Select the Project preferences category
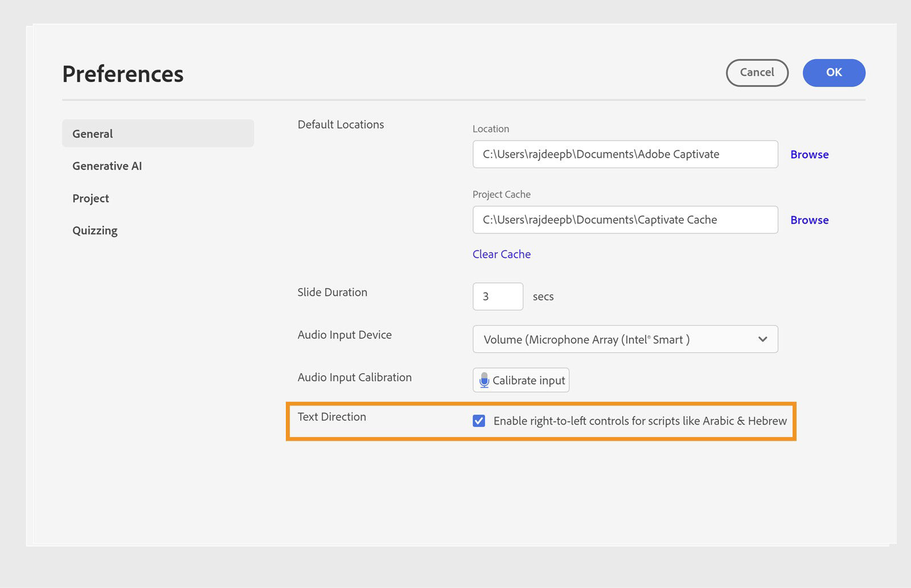Viewport: 911px width, 588px height. tap(90, 198)
